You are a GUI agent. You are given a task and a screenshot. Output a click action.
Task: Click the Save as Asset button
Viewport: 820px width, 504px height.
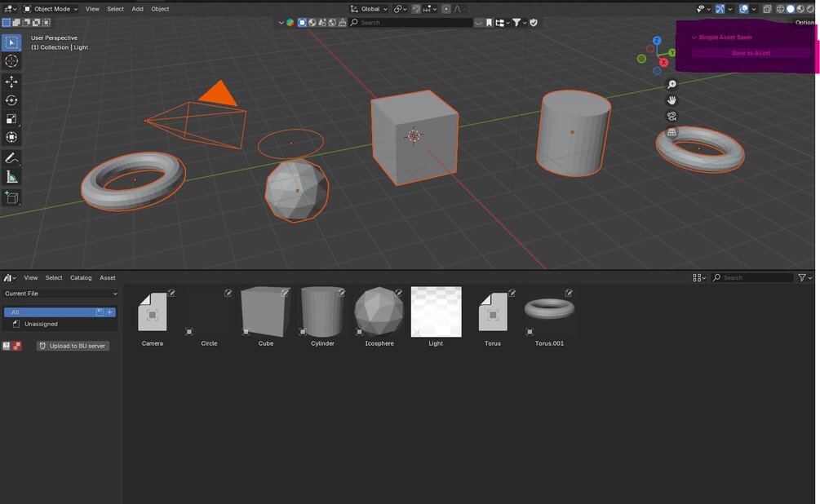[750, 52]
